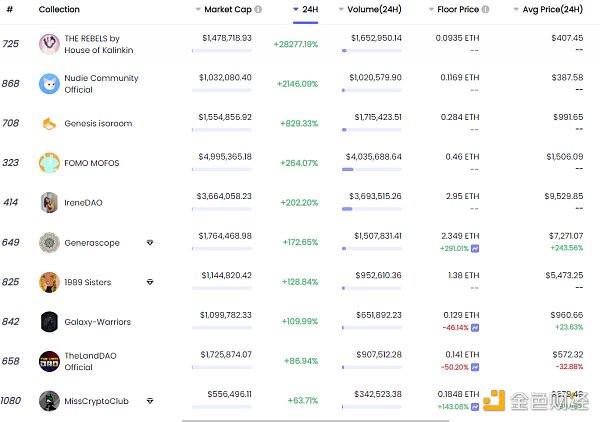Click the Galaxy-Warriors collection icon
This screenshot has width=600, height=422.
tap(49, 322)
